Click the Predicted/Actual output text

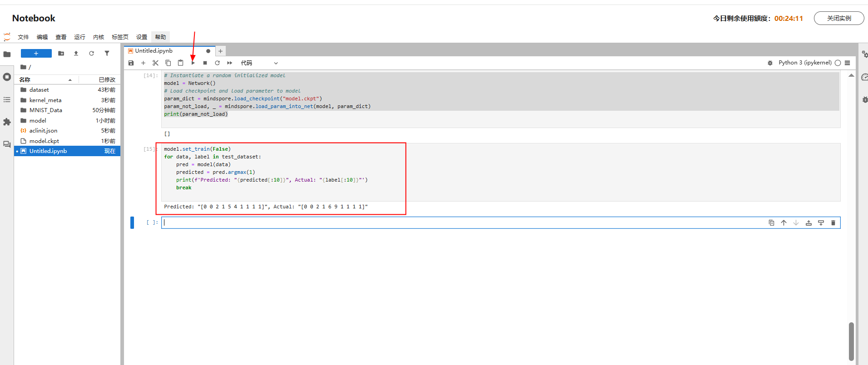tap(266, 207)
